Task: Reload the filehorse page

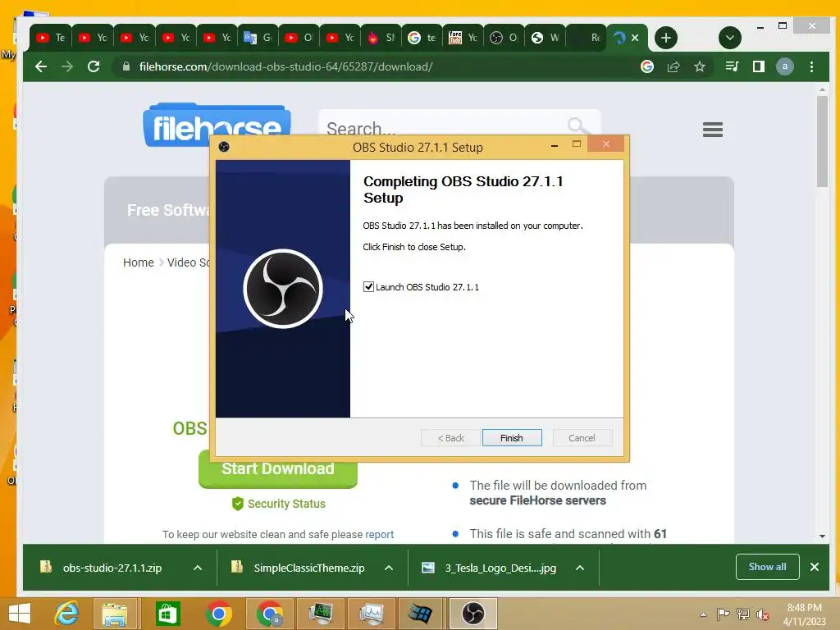Action: (x=94, y=66)
